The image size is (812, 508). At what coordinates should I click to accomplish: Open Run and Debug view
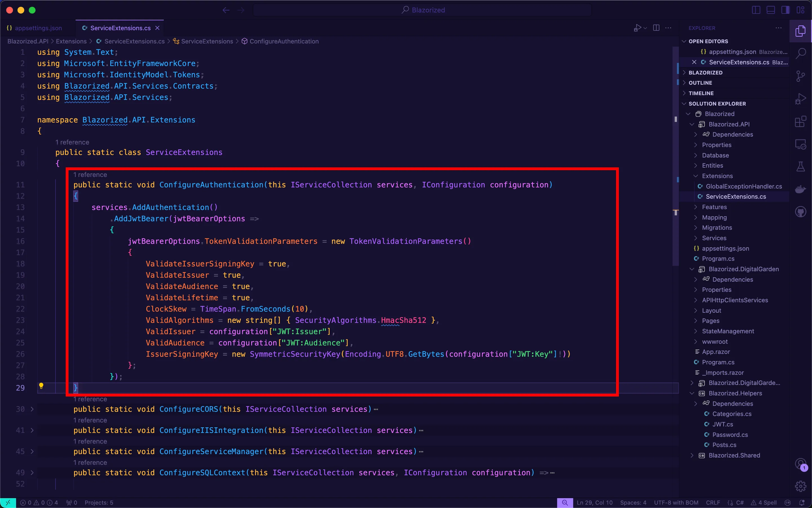coord(800,99)
